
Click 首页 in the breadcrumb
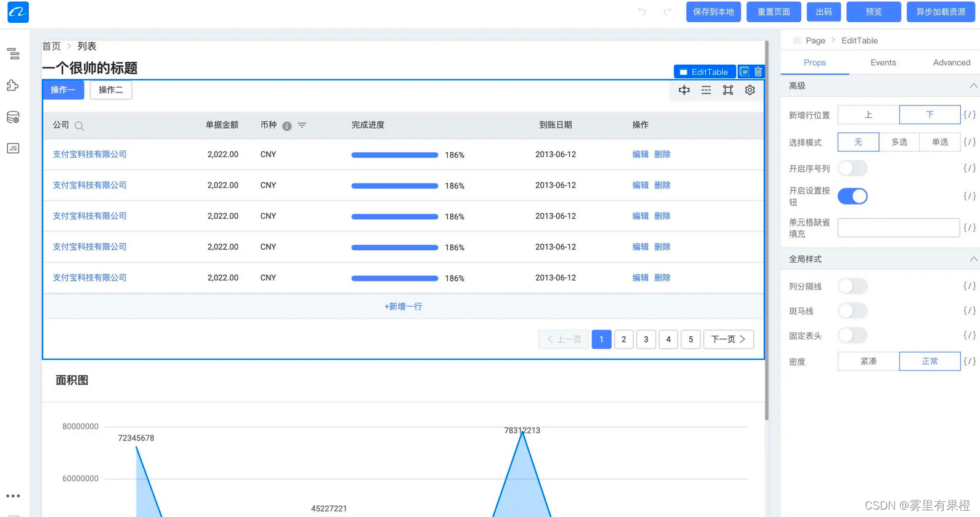click(52, 46)
